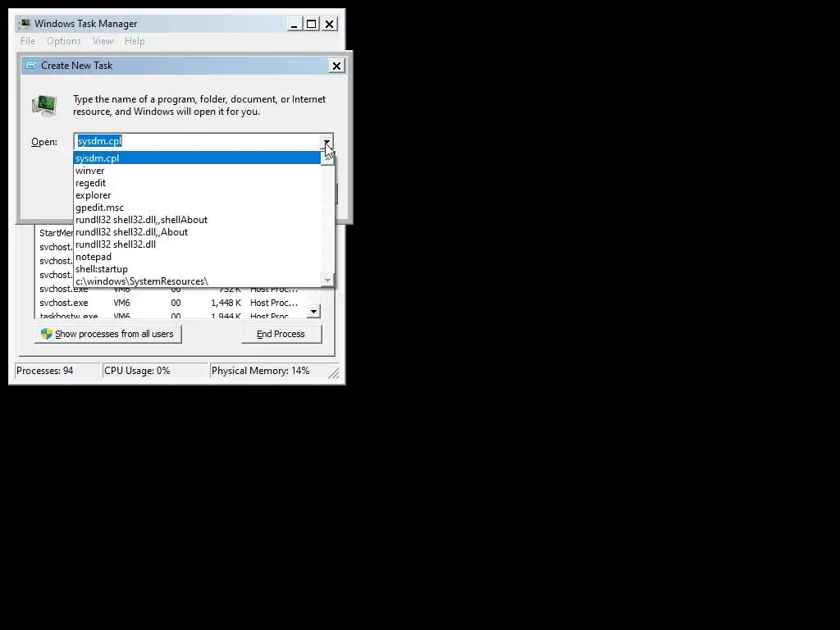
Task: Select rundll32 shell32.dll,,About entry
Action: pyautogui.click(x=197, y=232)
